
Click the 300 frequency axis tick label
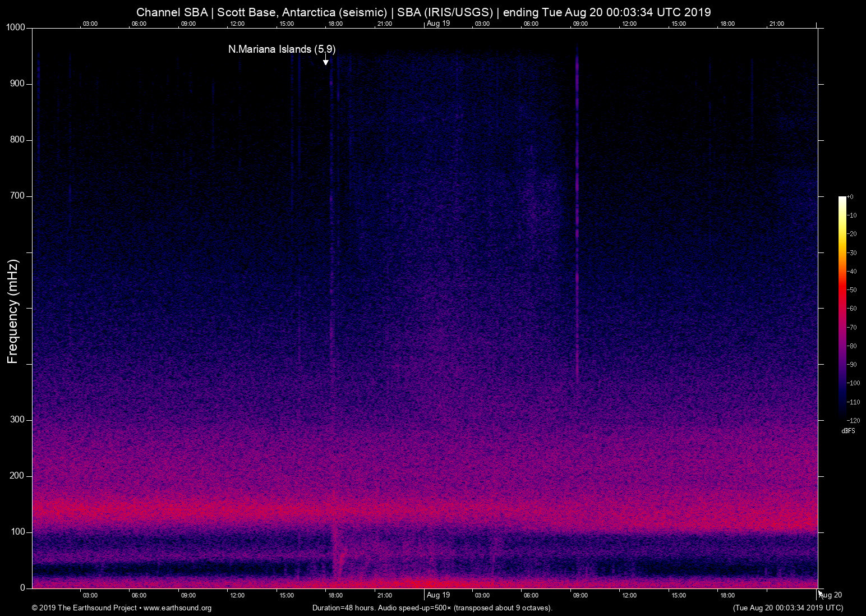[x=17, y=420]
